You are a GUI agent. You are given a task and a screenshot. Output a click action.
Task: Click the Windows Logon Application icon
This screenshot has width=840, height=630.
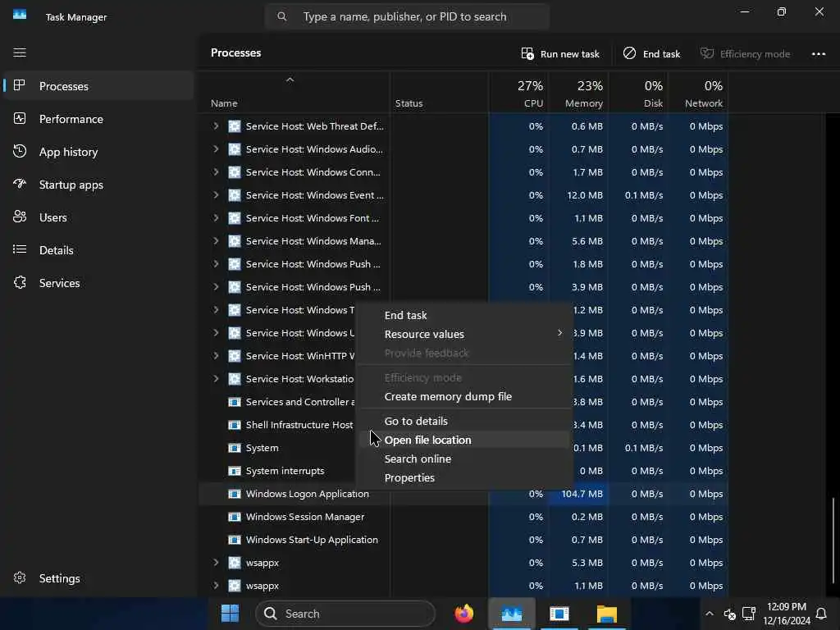(x=234, y=494)
